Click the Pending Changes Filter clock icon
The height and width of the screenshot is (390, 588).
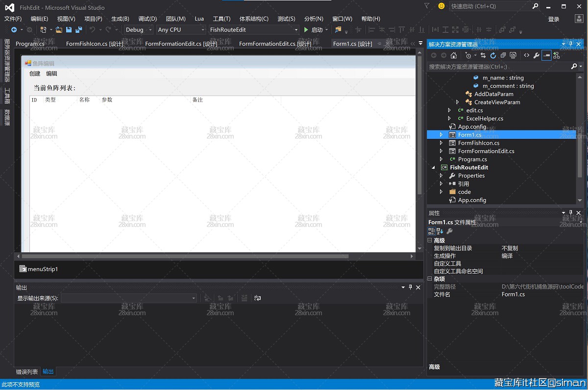pos(468,55)
